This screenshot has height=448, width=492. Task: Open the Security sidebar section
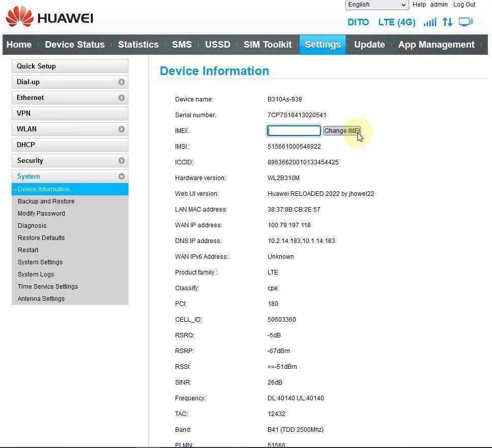click(70, 160)
